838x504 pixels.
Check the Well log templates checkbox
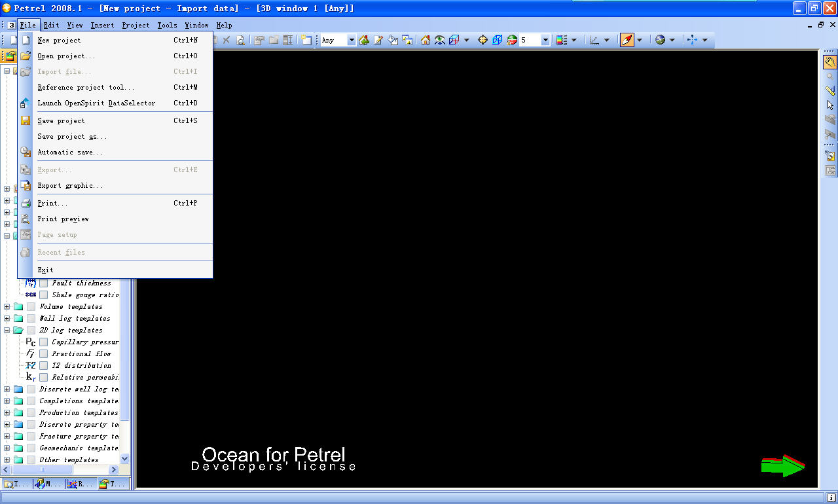pyautogui.click(x=31, y=319)
